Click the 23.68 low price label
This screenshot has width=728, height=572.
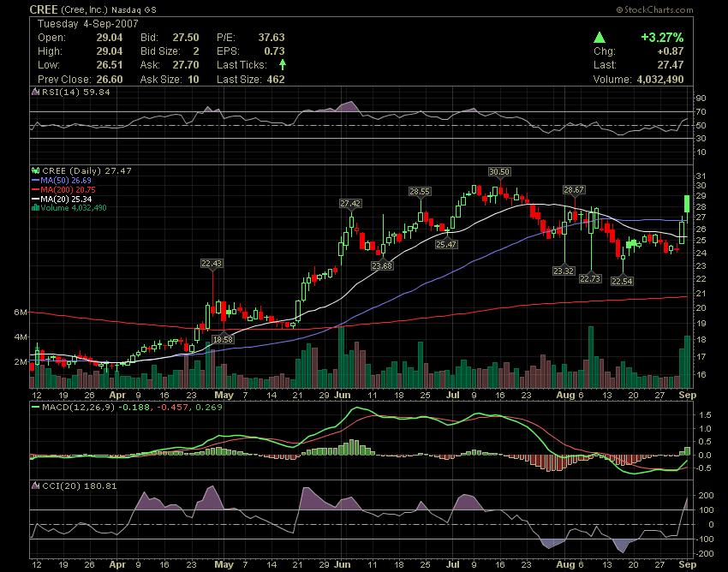[x=382, y=265]
